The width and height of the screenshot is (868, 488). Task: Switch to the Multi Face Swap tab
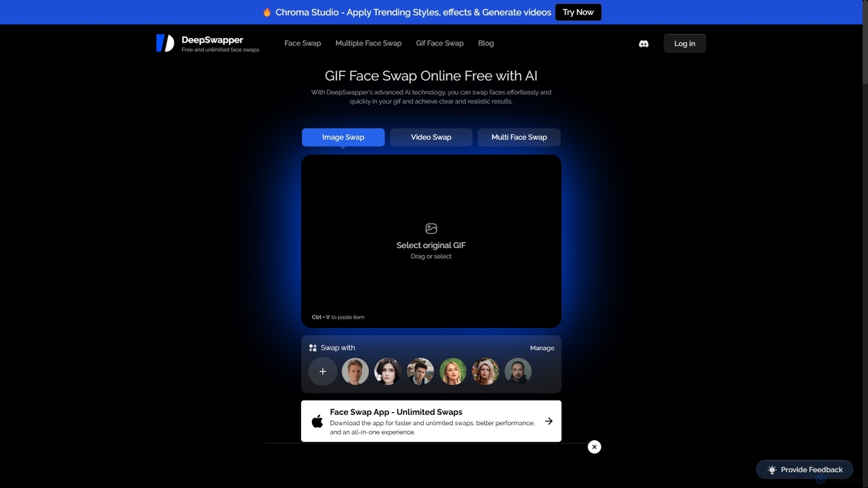tap(519, 137)
